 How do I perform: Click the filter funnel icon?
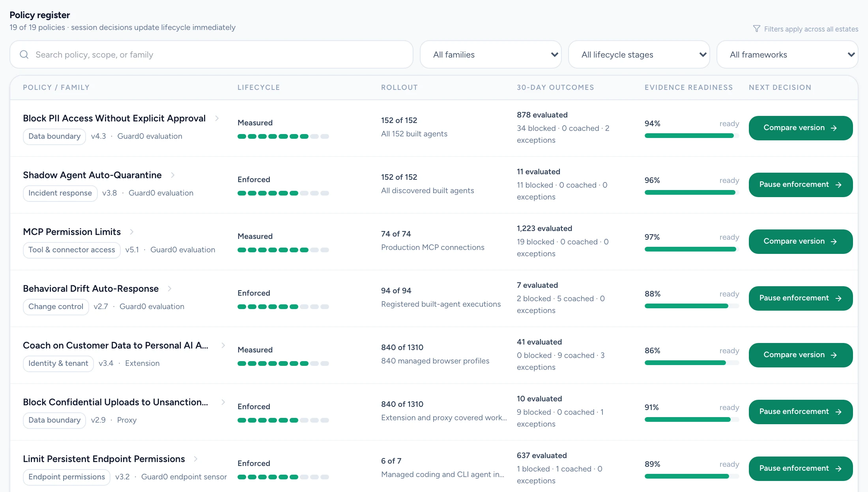click(756, 29)
